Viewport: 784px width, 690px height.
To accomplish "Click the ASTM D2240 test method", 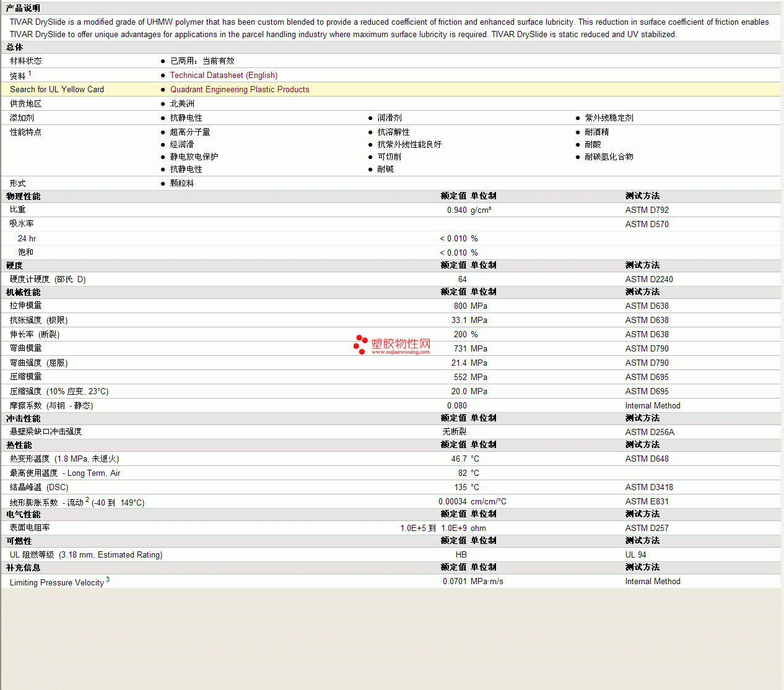I will 649,279.
